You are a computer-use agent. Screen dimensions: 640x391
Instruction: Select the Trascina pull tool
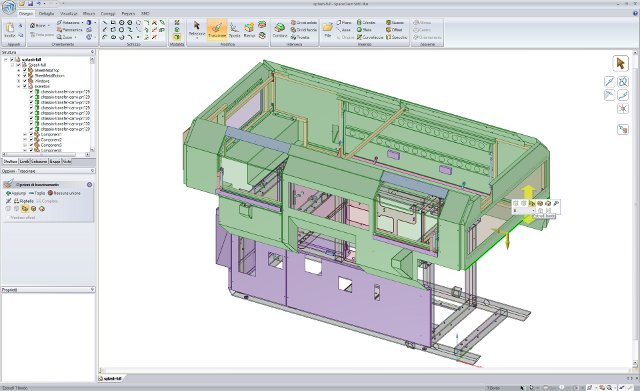pyautogui.click(x=217, y=29)
